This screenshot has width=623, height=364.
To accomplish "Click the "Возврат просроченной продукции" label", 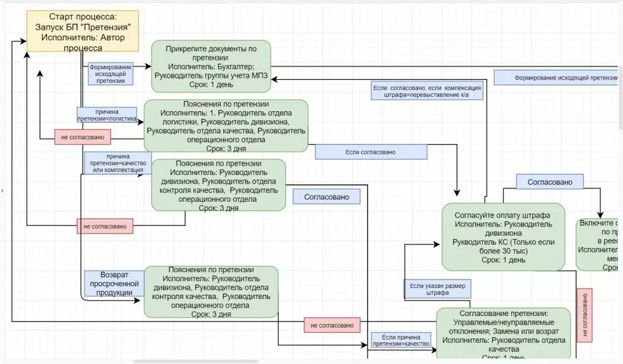I will point(112,284).
